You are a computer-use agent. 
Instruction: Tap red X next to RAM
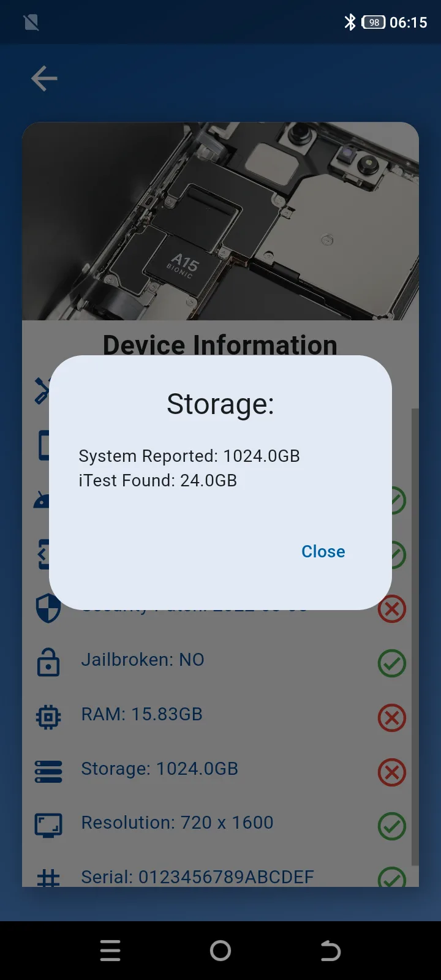coord(392,717)
